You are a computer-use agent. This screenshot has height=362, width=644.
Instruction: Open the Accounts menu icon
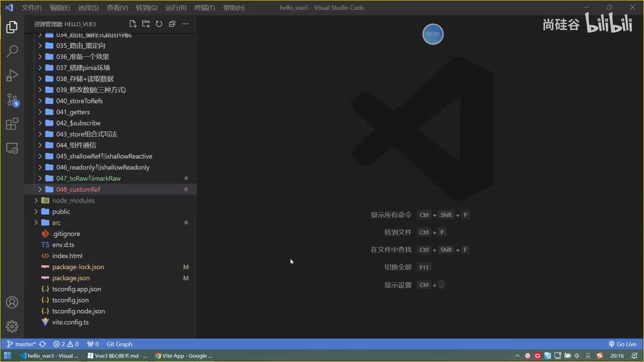tap(12, 302)
